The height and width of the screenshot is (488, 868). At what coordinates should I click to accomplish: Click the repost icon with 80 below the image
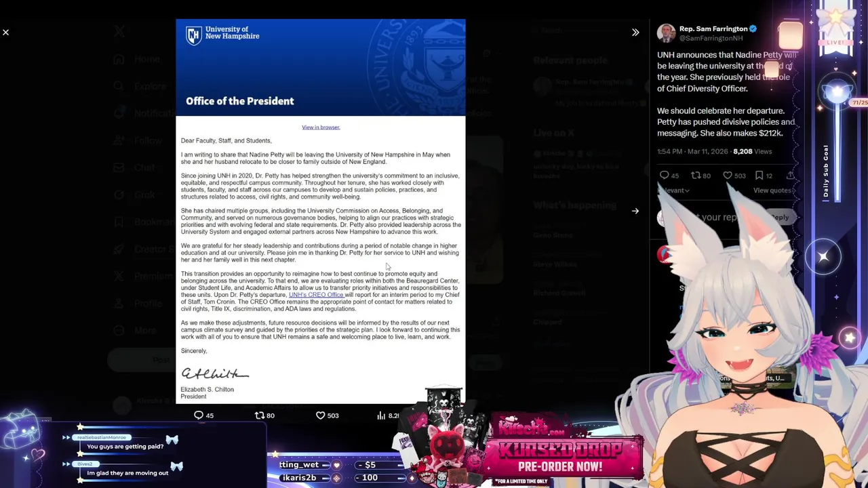(259, 415)
